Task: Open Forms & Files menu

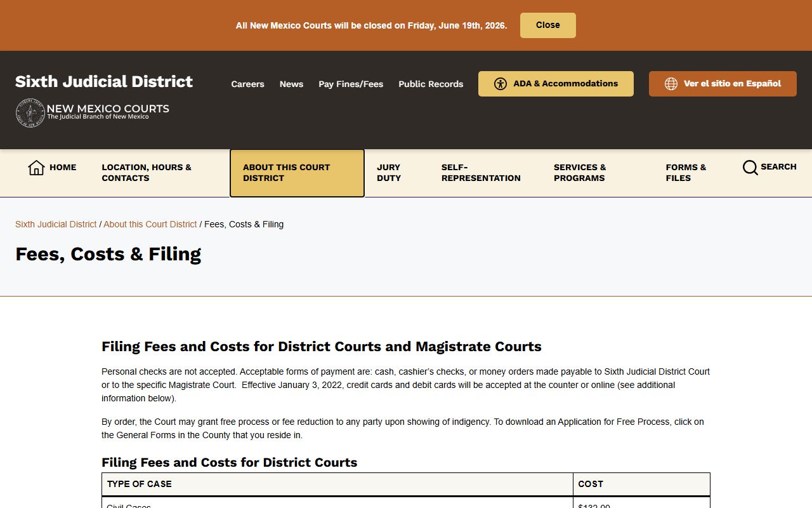Action: [x=686, y=173]
